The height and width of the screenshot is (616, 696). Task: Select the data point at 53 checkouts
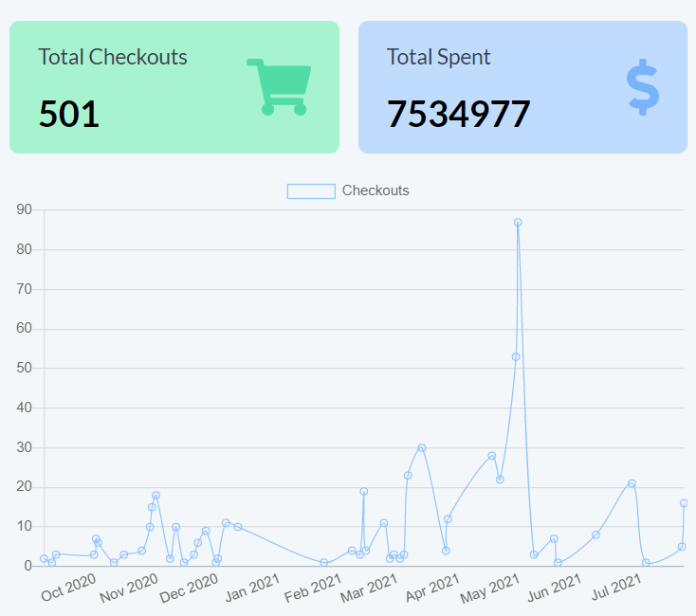pos(515,356)
